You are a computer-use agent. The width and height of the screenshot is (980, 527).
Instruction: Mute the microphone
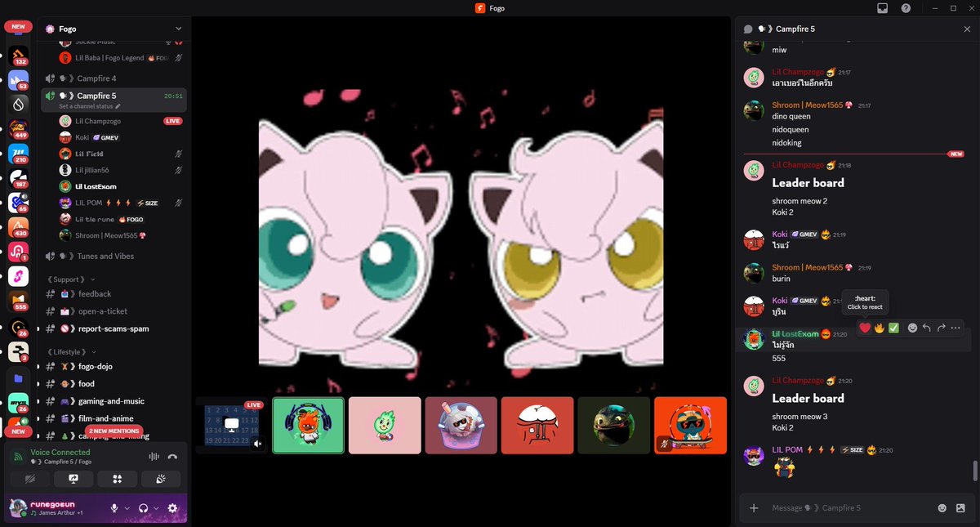[x=115, y=508]
